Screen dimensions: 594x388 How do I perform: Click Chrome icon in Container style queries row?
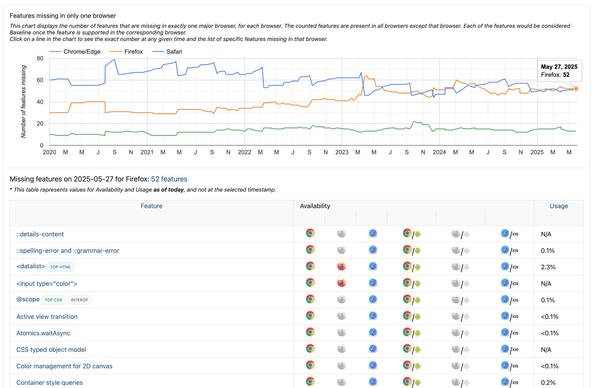310,382
